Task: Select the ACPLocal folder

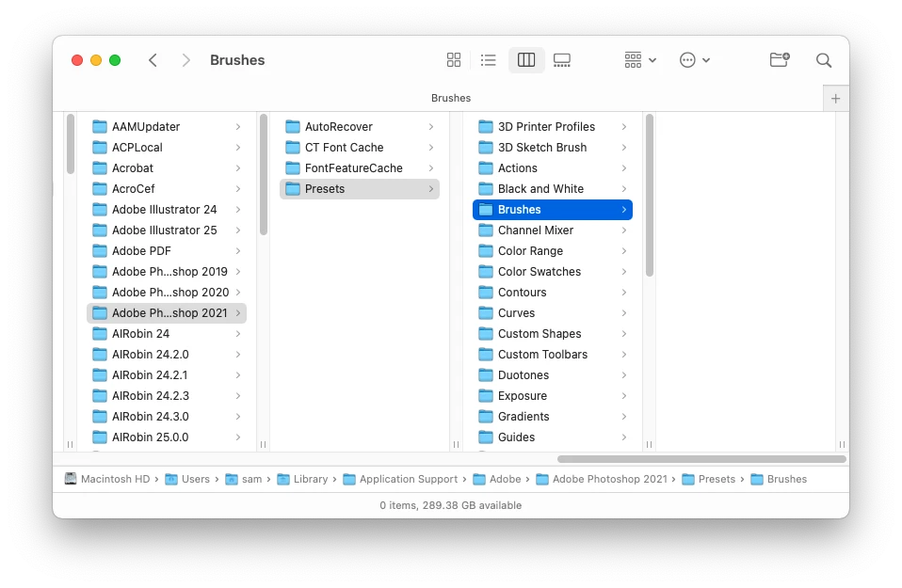Action: [x=167, y=147]
